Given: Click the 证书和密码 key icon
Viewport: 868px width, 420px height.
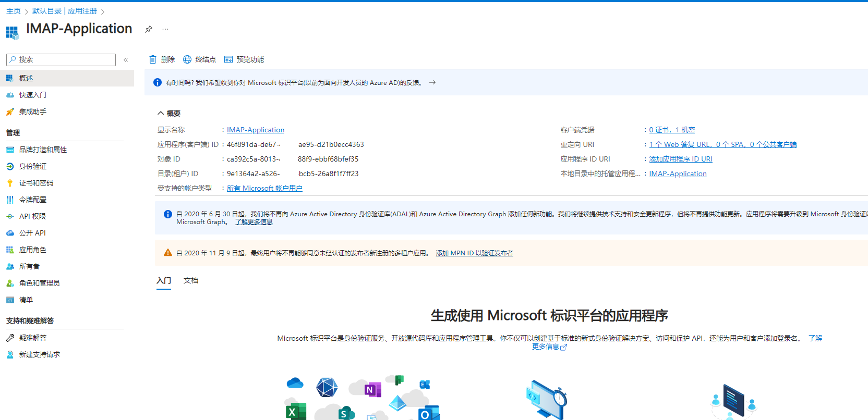Looking at the screenshot, I should 10,183.
